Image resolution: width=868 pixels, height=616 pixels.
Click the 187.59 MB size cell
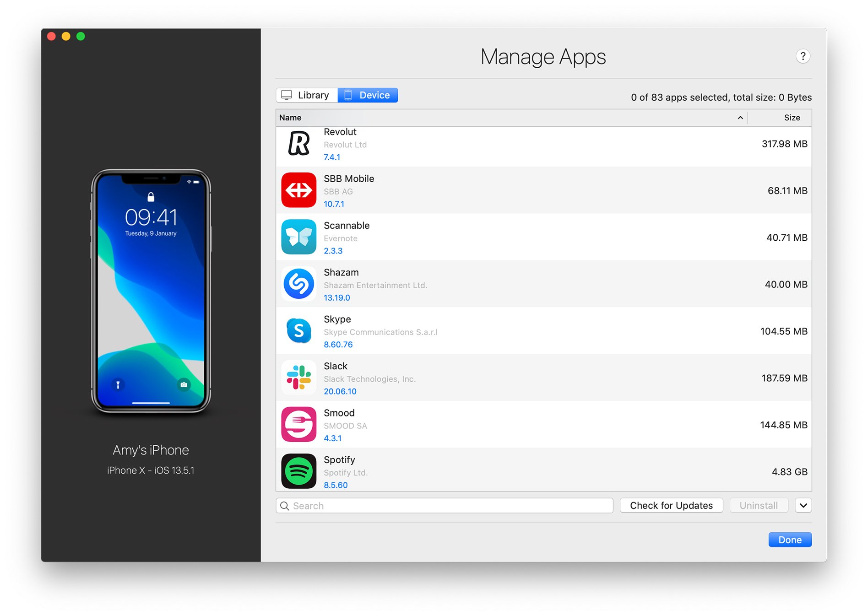(x=784, y=378)
